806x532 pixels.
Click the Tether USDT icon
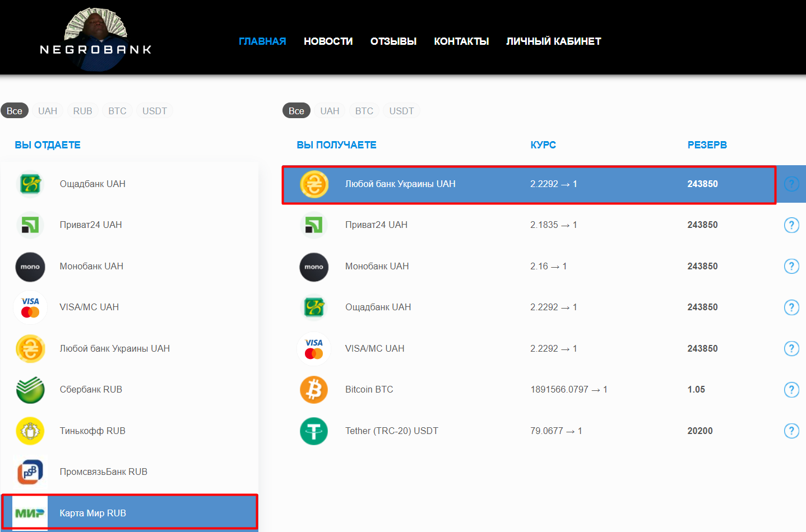(314, 431)
